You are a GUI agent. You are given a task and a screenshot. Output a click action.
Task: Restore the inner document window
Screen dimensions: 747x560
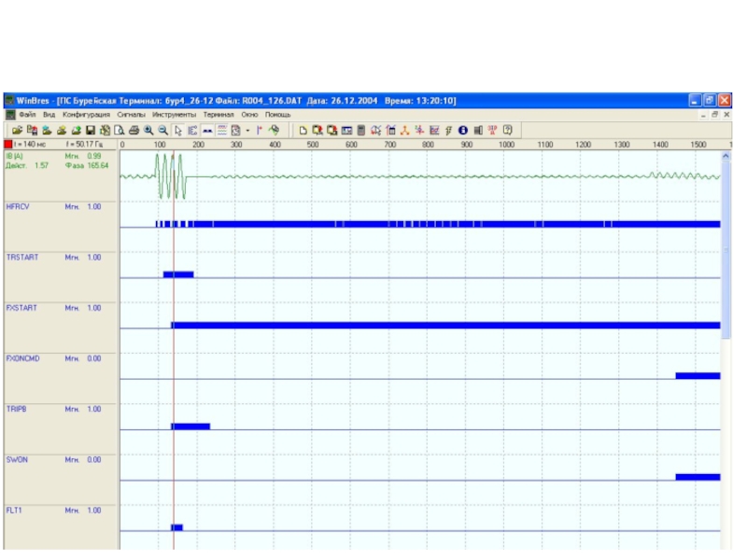coord(715,115)
